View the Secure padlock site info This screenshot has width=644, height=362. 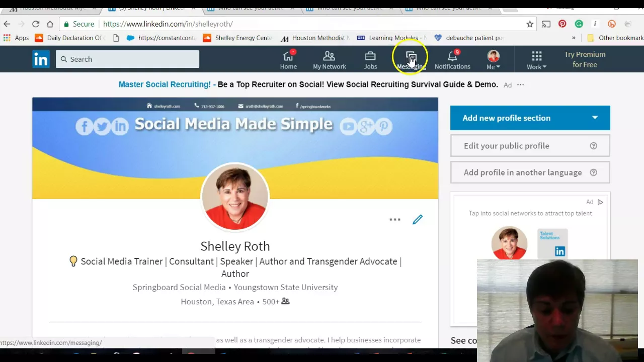(79, 24)
